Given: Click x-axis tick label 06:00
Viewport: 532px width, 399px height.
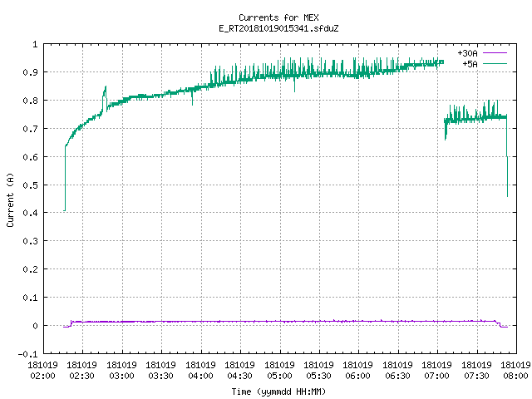Looking at the screenshot, I should (357, 376).
